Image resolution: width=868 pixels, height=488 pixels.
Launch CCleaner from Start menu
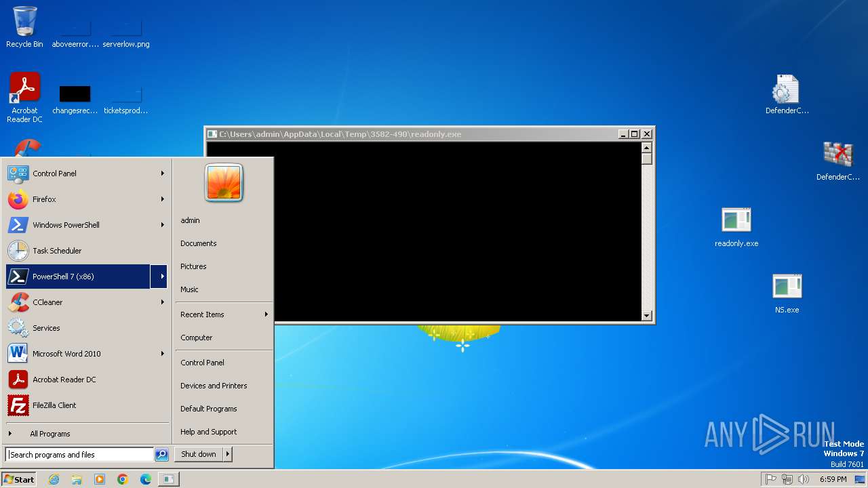[x=78, y=302]
